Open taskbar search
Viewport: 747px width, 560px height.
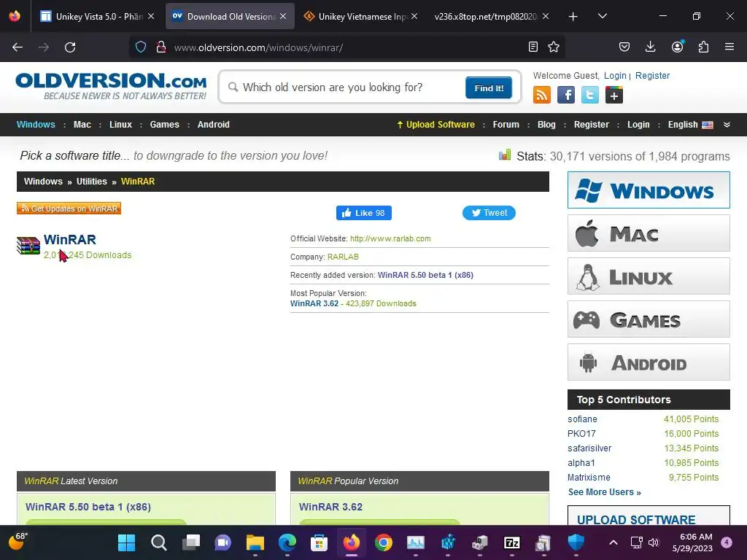point(158,542)
